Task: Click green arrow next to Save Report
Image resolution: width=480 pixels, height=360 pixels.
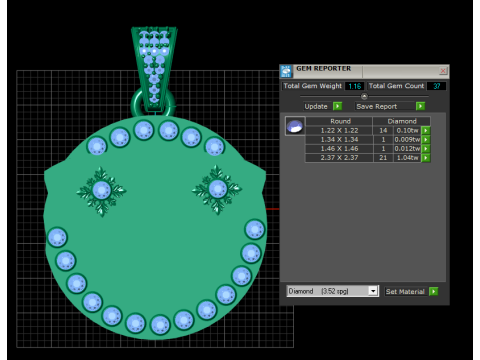Action: [420, 106]
